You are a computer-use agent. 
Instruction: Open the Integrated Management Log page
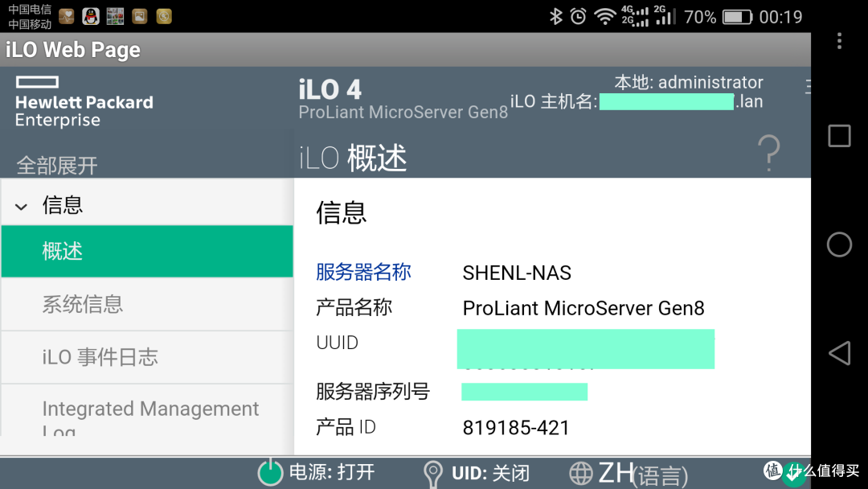[x=147, y=410]
